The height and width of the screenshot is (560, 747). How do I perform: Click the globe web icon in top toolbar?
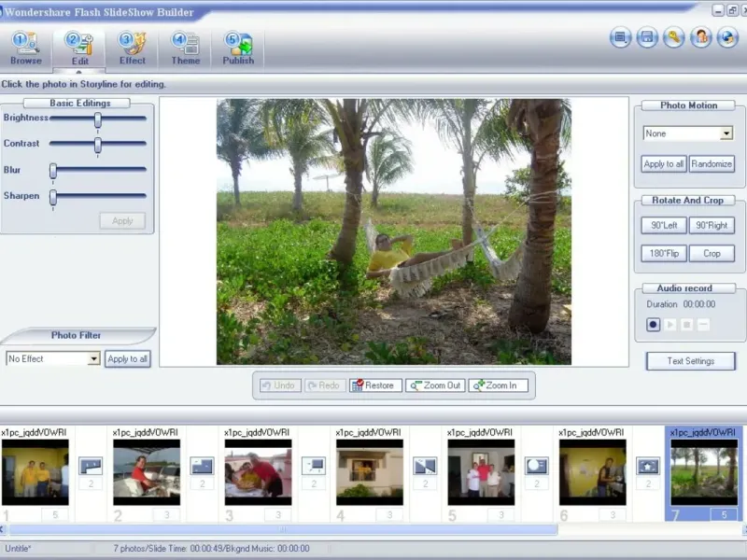click(x=728, y=37)
